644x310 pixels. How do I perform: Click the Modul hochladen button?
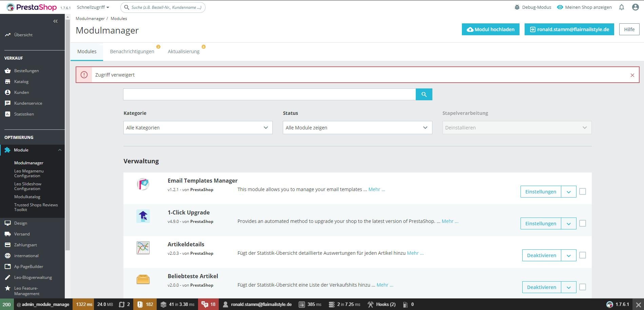490,29
